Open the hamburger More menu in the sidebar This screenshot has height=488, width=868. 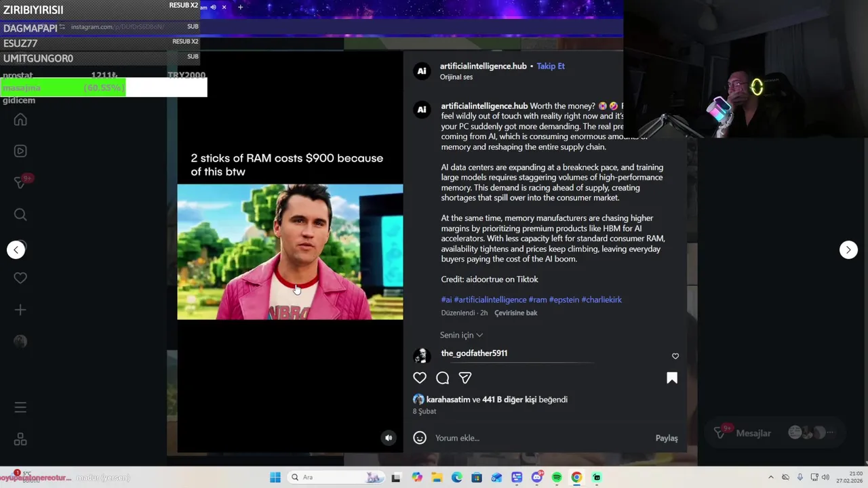(x=20, y=407)
